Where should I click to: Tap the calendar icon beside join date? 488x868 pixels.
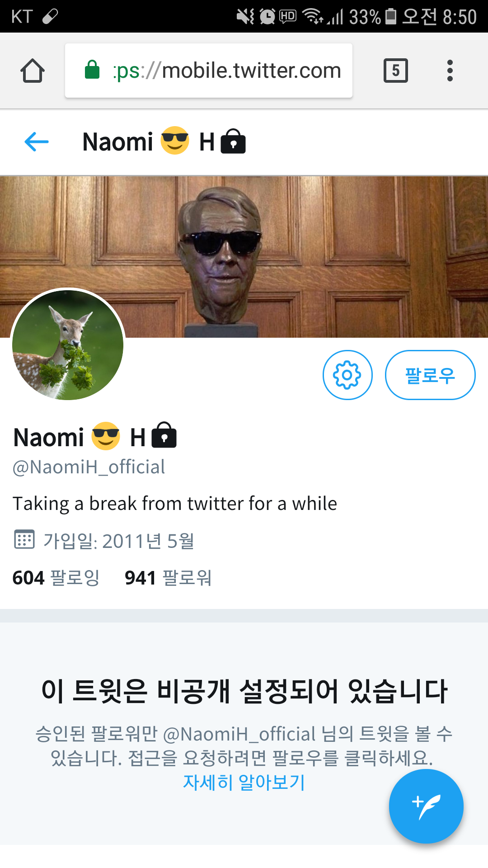24,539
